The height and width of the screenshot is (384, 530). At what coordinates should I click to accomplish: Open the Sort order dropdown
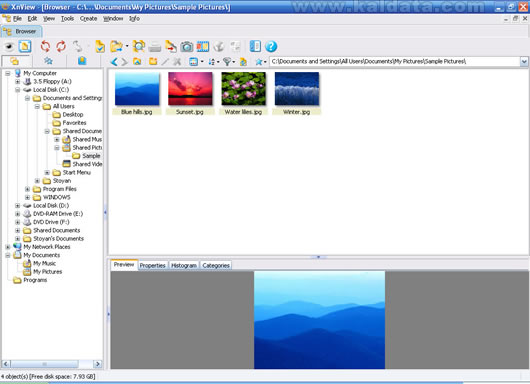tap(214, 62)
